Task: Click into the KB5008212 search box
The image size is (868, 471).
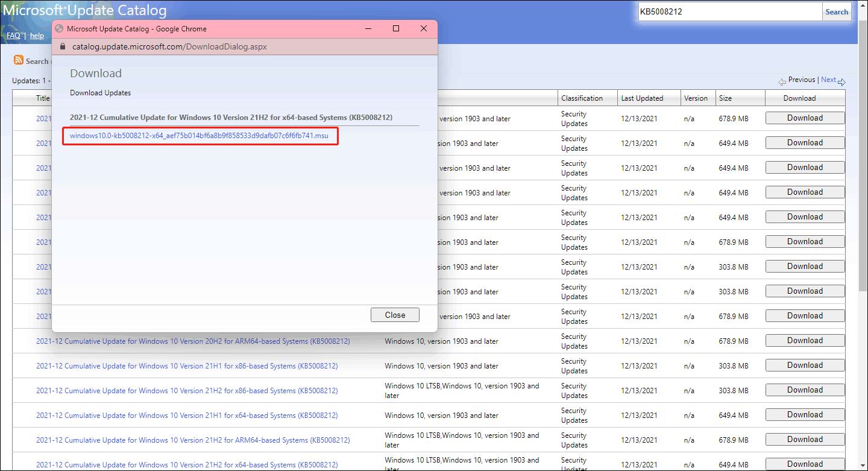Action: click(x=731, y=11)
